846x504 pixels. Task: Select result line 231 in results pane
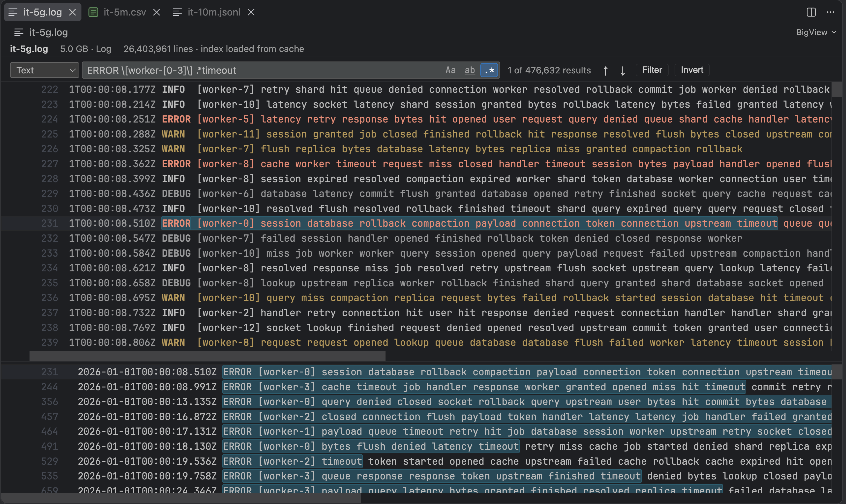pos(416,372)
